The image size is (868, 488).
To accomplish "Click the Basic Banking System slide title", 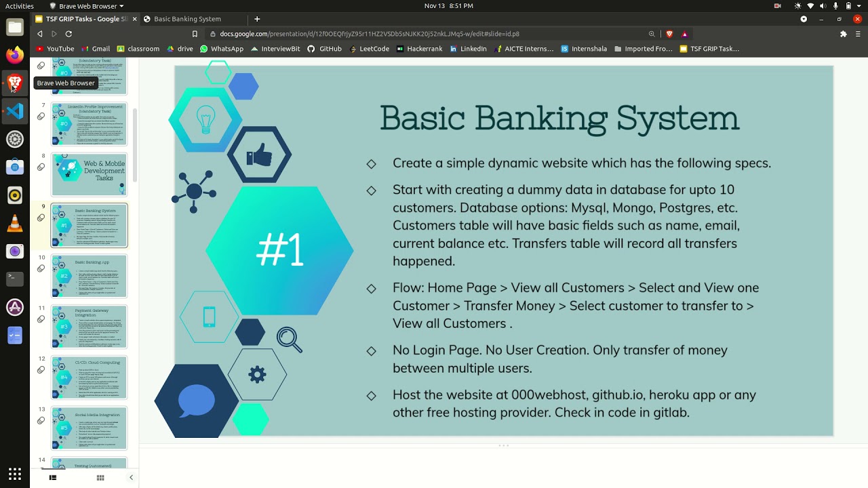I will pos(559,118).
